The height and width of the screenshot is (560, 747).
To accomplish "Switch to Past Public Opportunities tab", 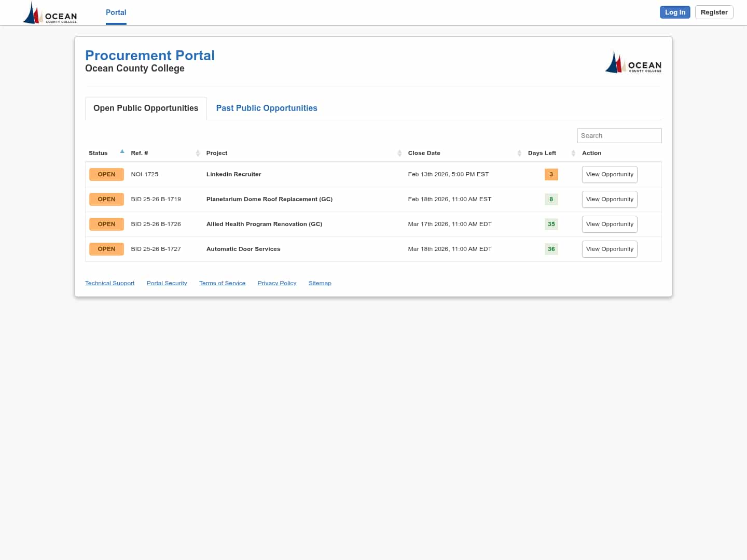I will [x=267, y=108].
